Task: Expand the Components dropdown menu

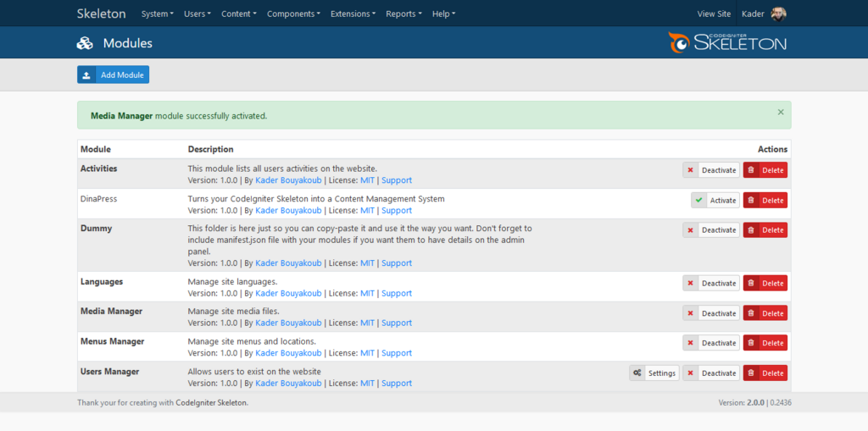Action: point(293,14)
